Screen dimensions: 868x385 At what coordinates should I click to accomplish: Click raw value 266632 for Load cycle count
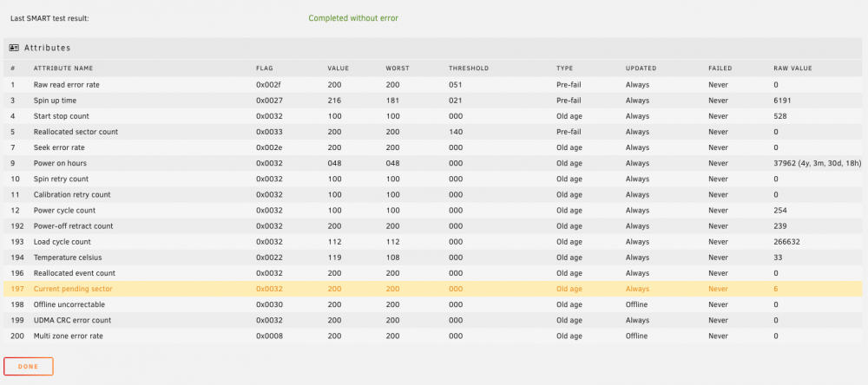pyautogui.click(x=786, y=242)
